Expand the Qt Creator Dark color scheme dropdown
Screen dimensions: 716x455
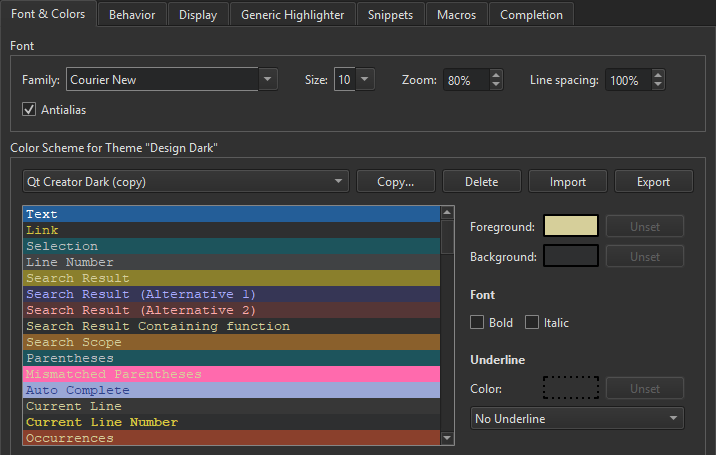click(x=185, y=181)
